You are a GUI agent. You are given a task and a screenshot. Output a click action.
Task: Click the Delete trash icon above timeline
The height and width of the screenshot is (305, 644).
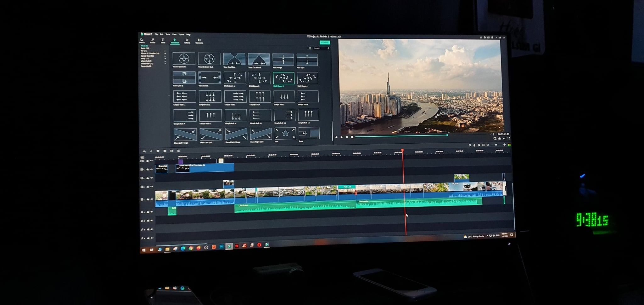[158, 151]
